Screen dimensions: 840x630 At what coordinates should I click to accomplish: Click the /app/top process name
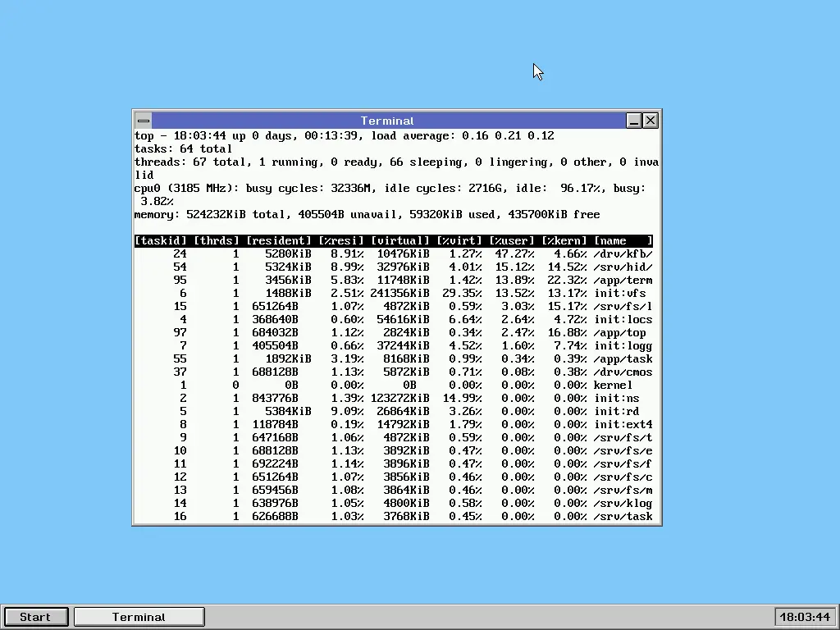point(619,332)
